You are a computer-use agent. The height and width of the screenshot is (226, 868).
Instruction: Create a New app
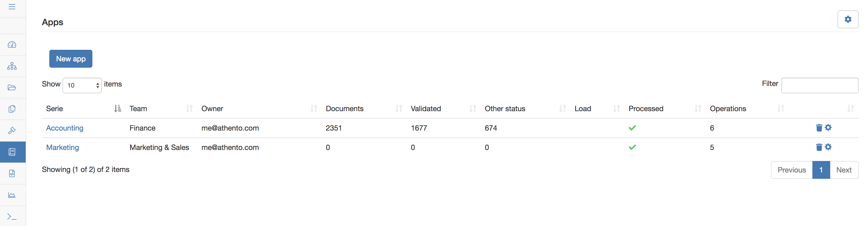(71, 59)
